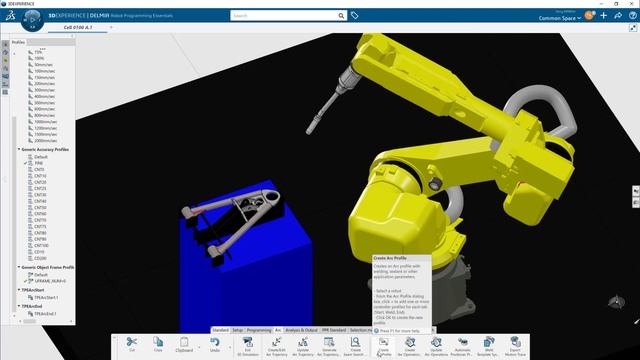
Task: Click the 3DS logo
Action: point(10,16)
